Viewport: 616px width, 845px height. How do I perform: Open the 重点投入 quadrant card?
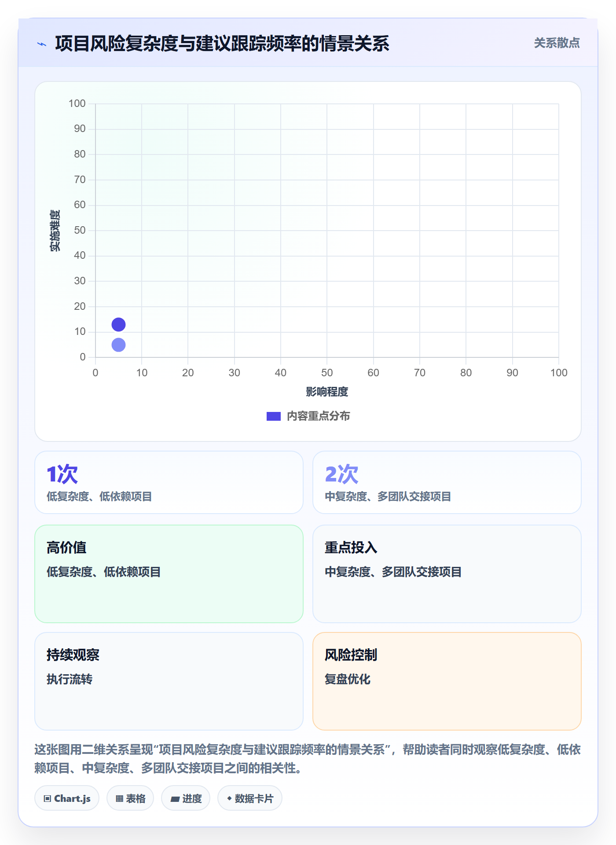tap(447, 574)
